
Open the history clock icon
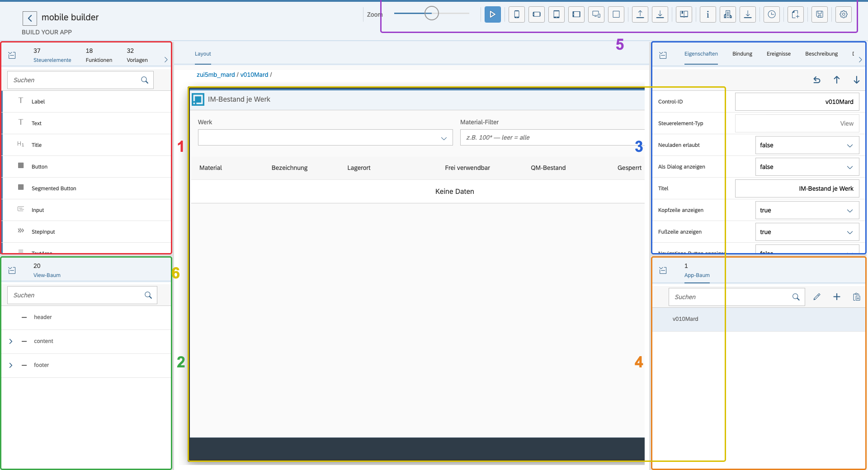coord(772,14)
